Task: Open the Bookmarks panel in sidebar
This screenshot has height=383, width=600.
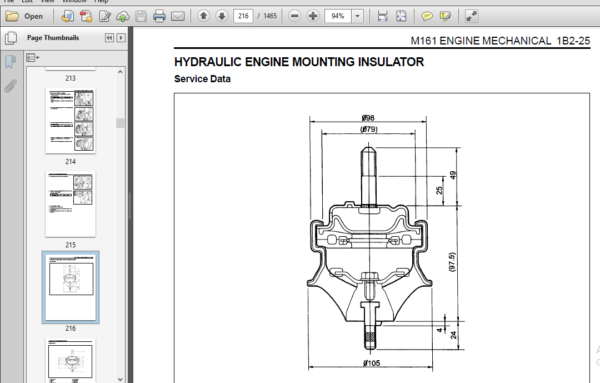Action: 11,61
